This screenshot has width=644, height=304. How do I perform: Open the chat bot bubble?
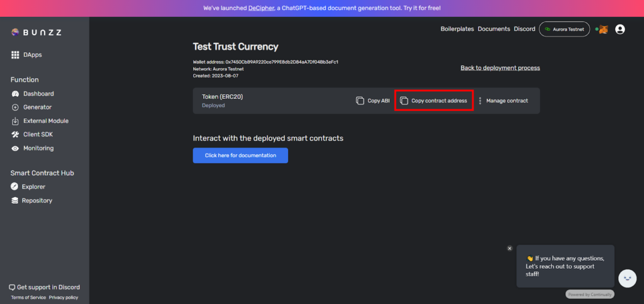point(627,278)
